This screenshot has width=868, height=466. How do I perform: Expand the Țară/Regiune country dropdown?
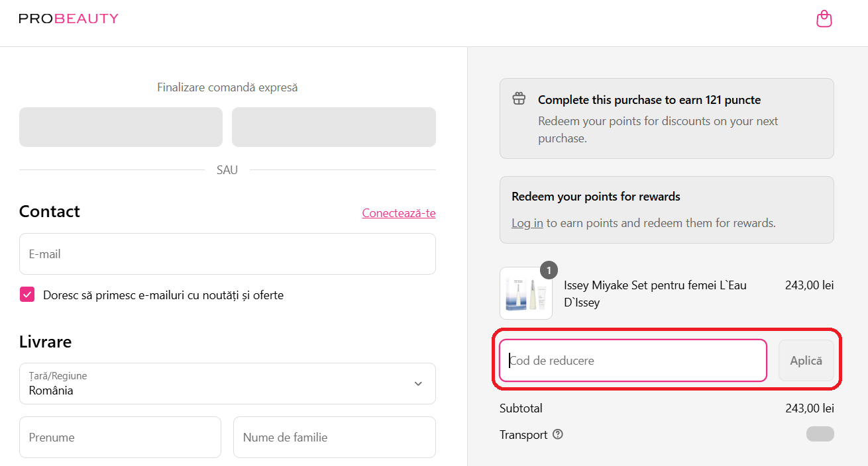pos(227,383)
